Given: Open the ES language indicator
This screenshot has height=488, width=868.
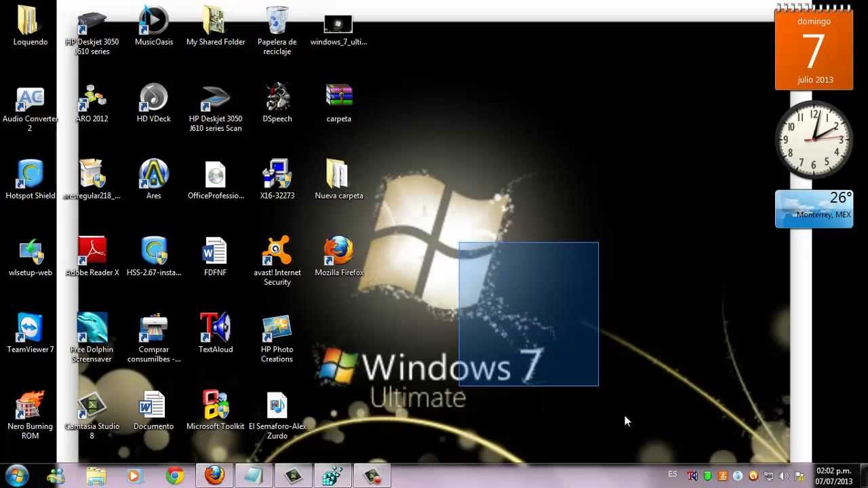Looking at the screenshot, I should [x=673, y=474].
